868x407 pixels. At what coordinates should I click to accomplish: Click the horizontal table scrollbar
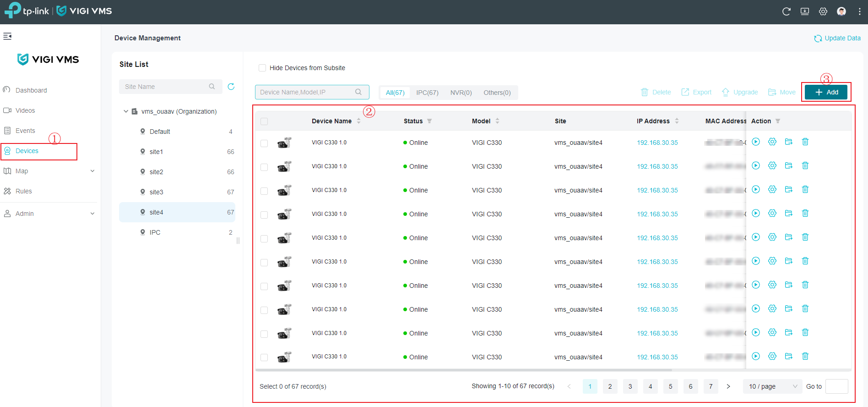pyautogui.click(x=464, y=370)
